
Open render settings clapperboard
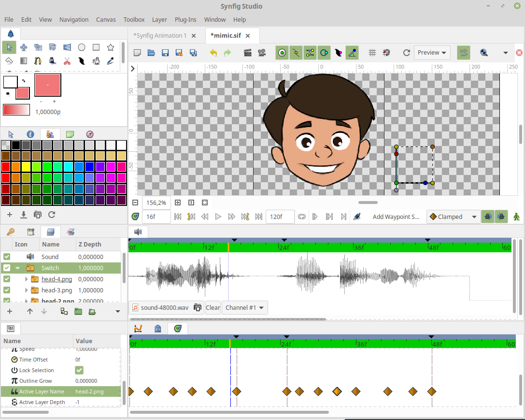click(x=247, y=53)
